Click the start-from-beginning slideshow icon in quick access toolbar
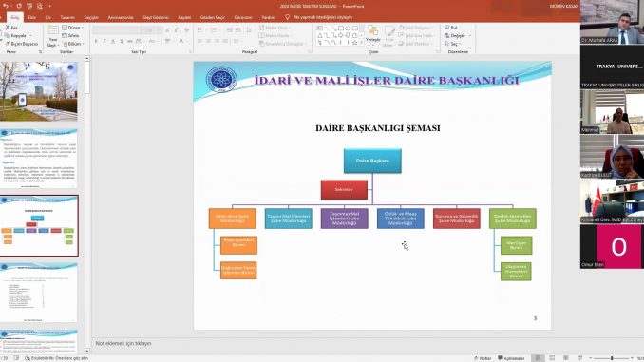The image size is (644, 362). click(x=29, y=6)
